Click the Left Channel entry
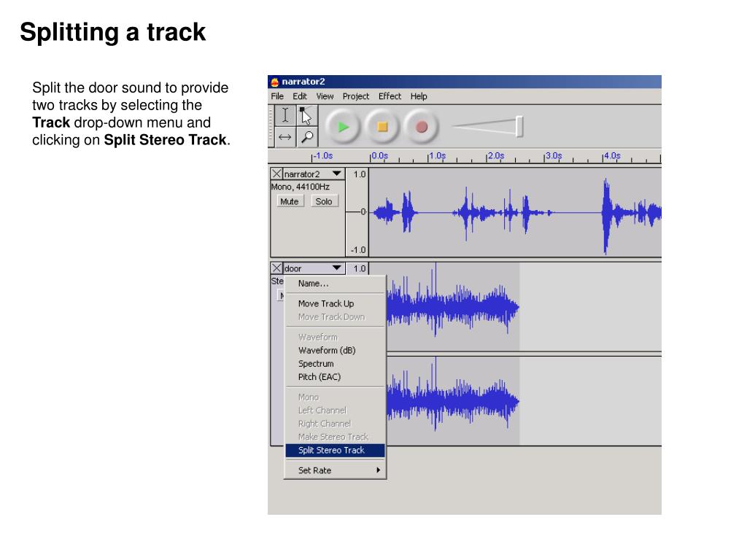The height and width of the screenshot is (560, 747). tap(335, 410)
